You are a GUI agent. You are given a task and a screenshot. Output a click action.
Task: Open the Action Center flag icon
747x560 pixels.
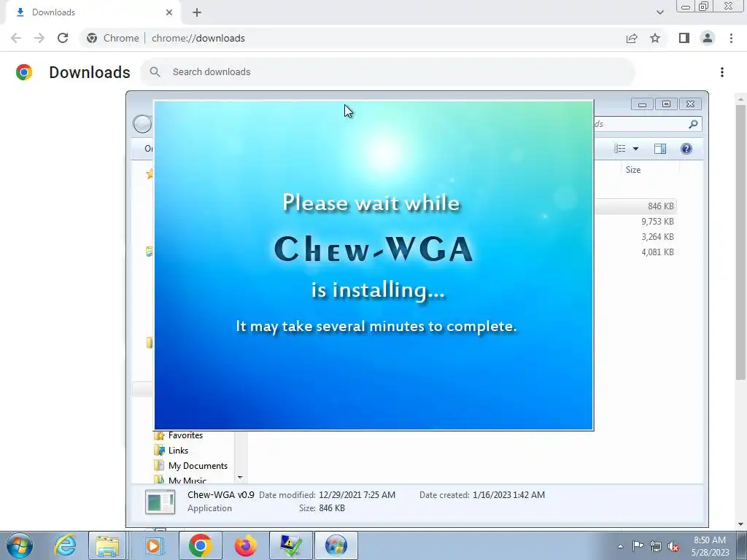(x=638, y=545)
